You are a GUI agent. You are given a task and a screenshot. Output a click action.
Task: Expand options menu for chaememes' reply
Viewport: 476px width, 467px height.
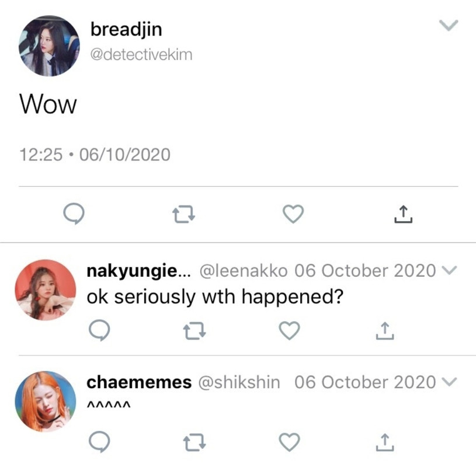point(450,381)
